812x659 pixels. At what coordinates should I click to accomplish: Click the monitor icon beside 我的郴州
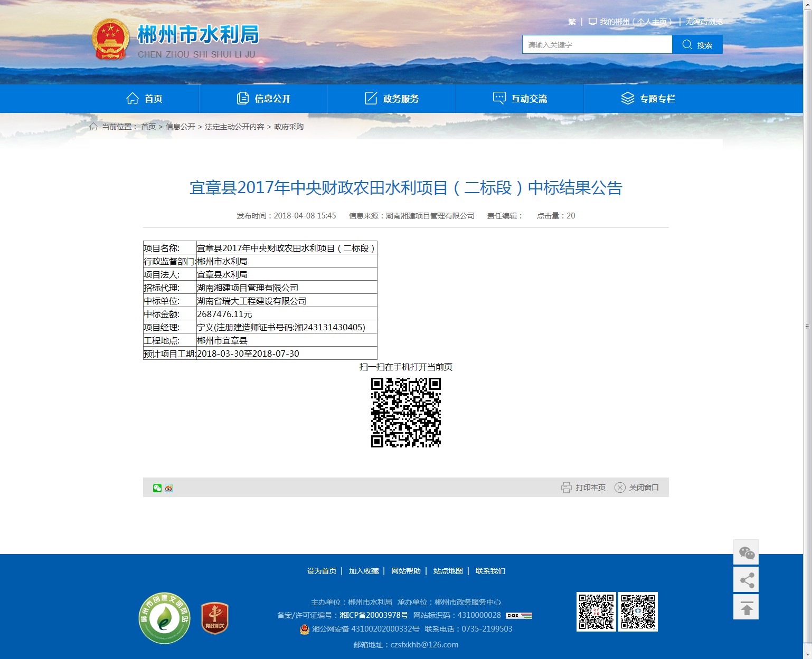[593, 22]
